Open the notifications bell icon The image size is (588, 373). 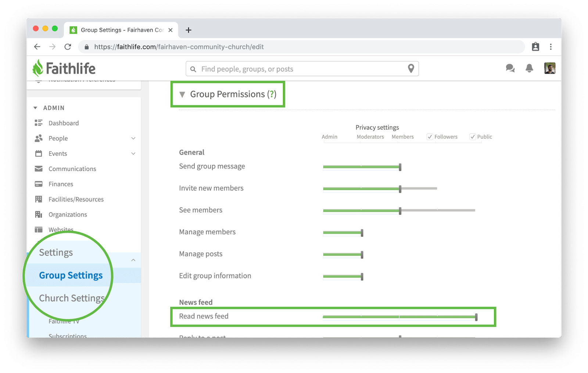(529, 68)
